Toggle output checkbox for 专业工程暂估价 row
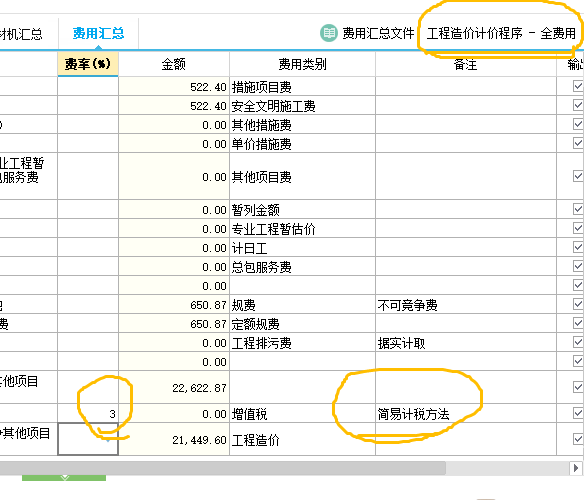Screen dimensions: 584x500 (x=578, y=228)
